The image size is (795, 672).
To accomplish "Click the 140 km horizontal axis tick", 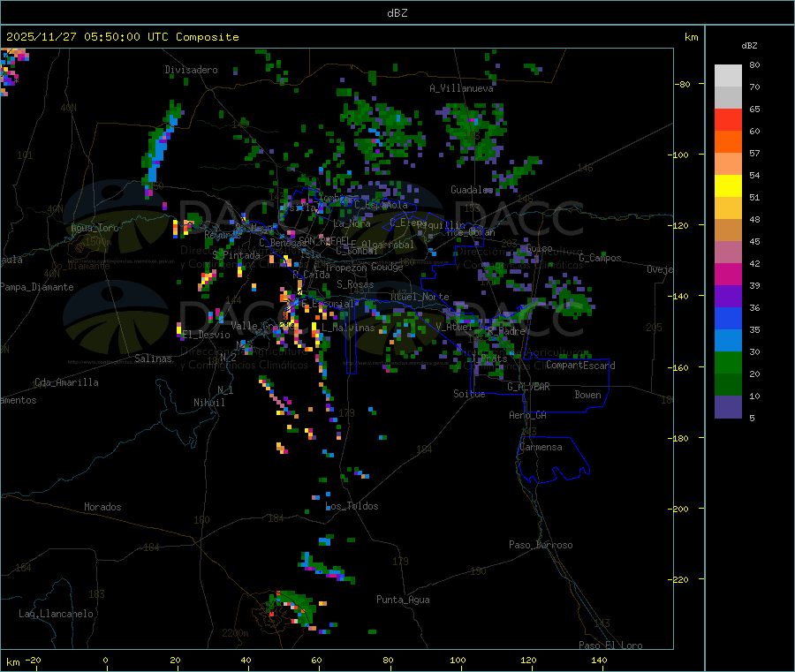I will click(599, 661).
